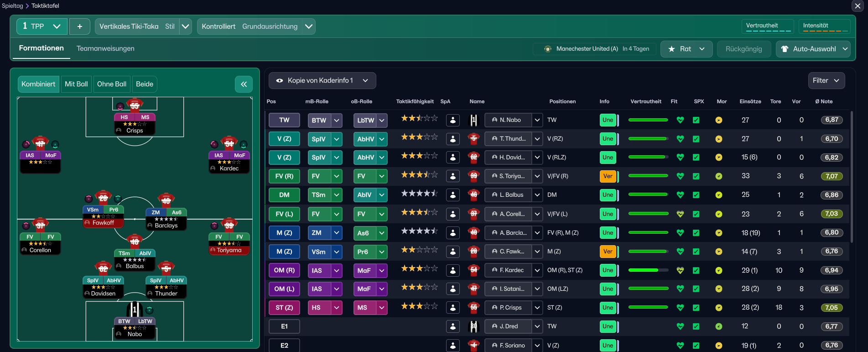Toggle the SPX checkbox for I. Satani
868x352 pixels.
pos(696,289)
